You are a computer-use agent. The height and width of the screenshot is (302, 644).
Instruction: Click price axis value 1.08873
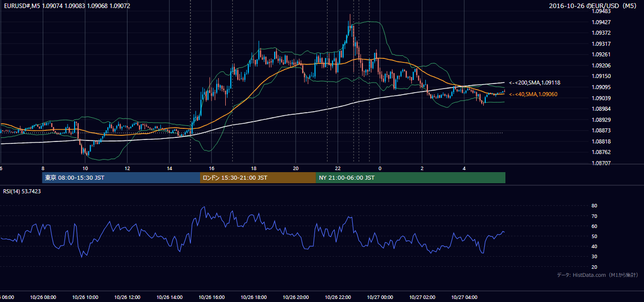(601, 130)
